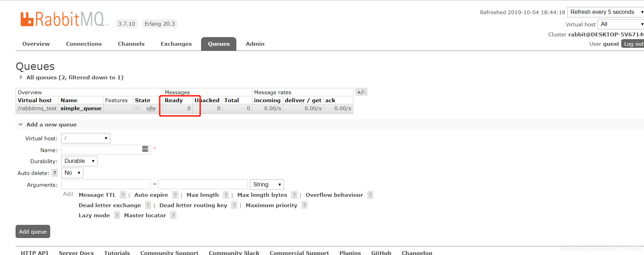Viewport: 644px width, 255px height.
Task: Sort queues by State column
Action: 143,100
